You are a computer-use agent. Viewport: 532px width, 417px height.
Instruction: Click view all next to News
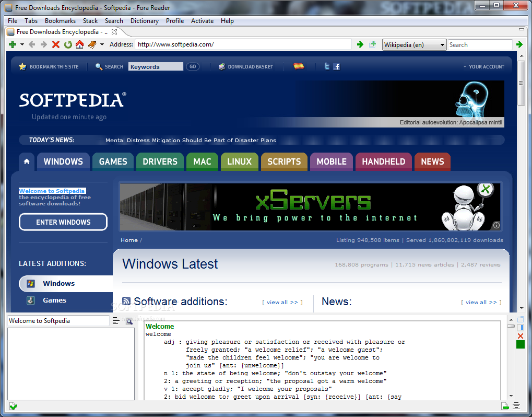tap(481, 302)
